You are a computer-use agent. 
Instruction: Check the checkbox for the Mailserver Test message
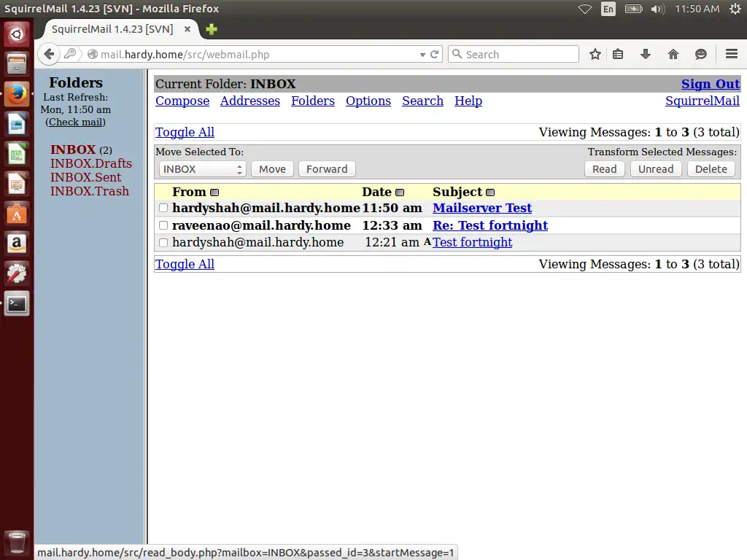(x=163, y=208)
